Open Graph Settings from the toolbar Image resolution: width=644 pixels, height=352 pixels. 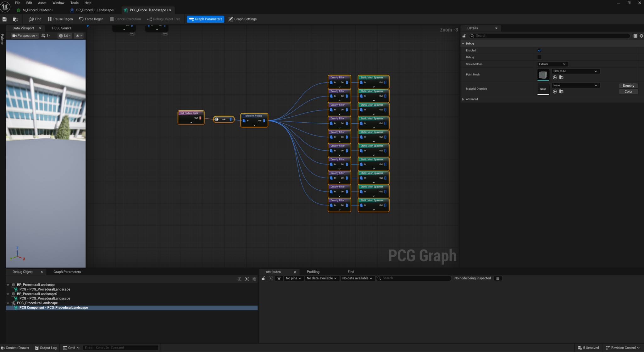click(242, 19)
